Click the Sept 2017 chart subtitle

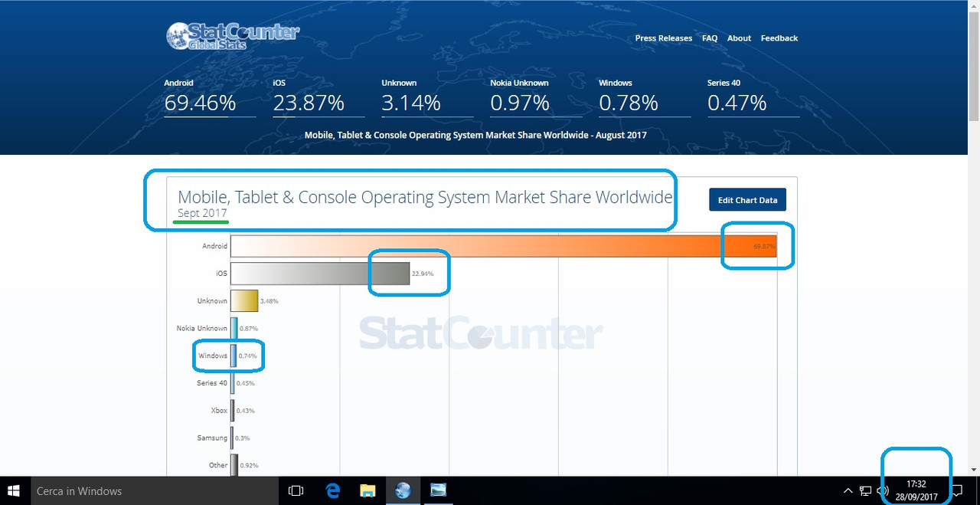click(x=202, y=213)
